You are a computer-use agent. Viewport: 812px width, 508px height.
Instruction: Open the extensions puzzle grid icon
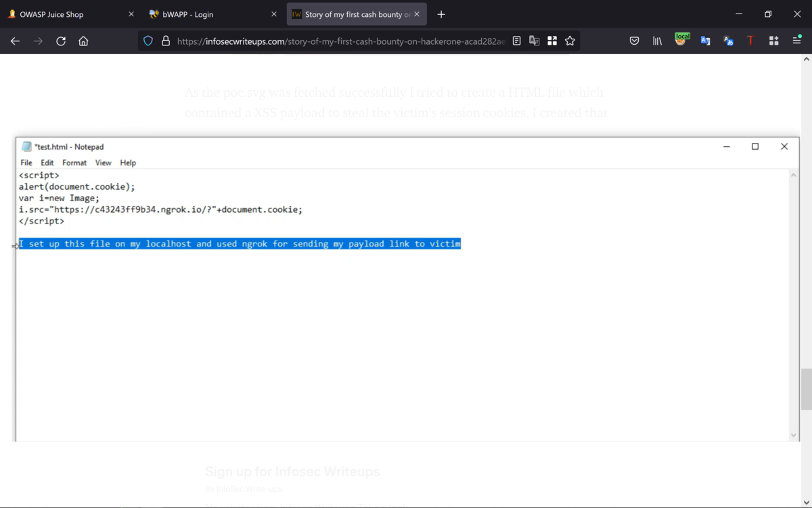coord(773,41)
